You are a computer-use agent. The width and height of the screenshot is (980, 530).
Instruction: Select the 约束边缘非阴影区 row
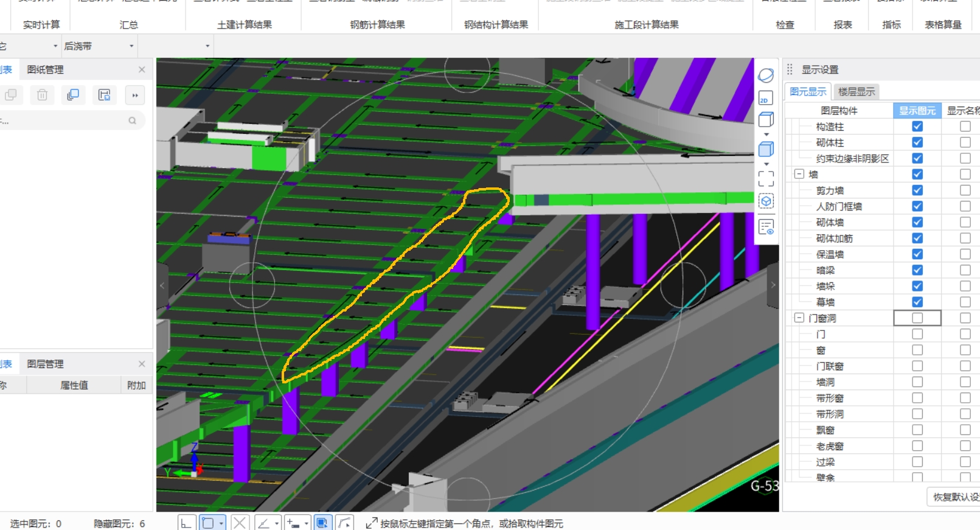852,159
